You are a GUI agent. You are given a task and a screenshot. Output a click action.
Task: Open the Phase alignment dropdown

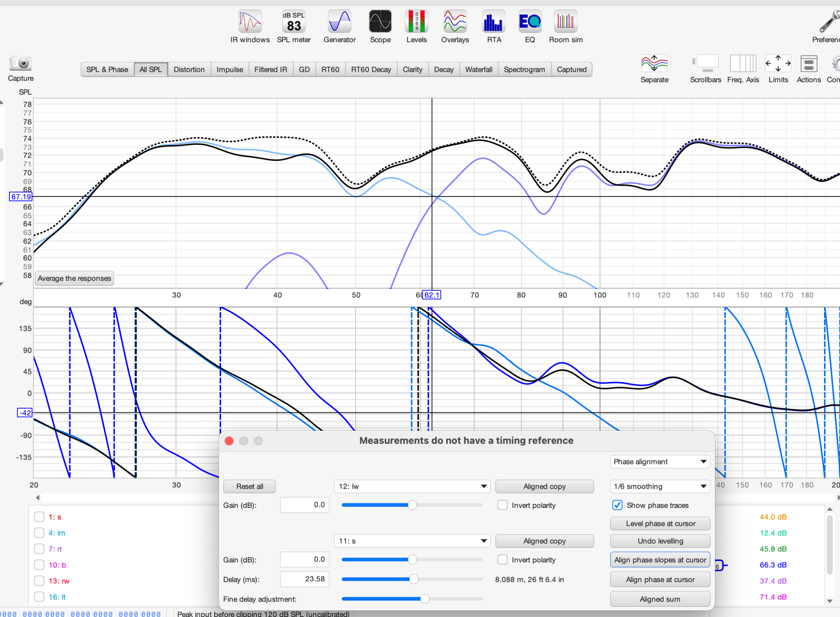tap(660, 462)
